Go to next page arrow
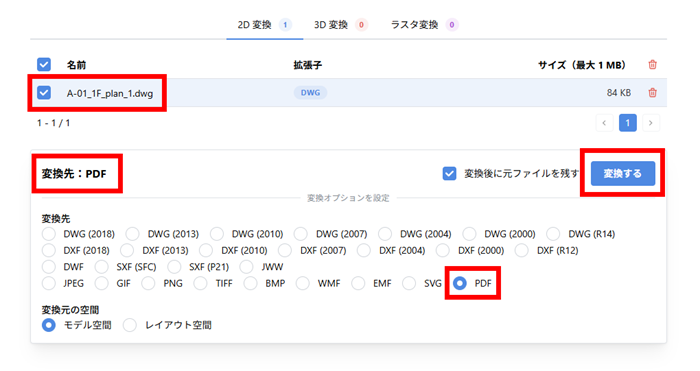Screen dimensions: 700x371 point(650,123)
